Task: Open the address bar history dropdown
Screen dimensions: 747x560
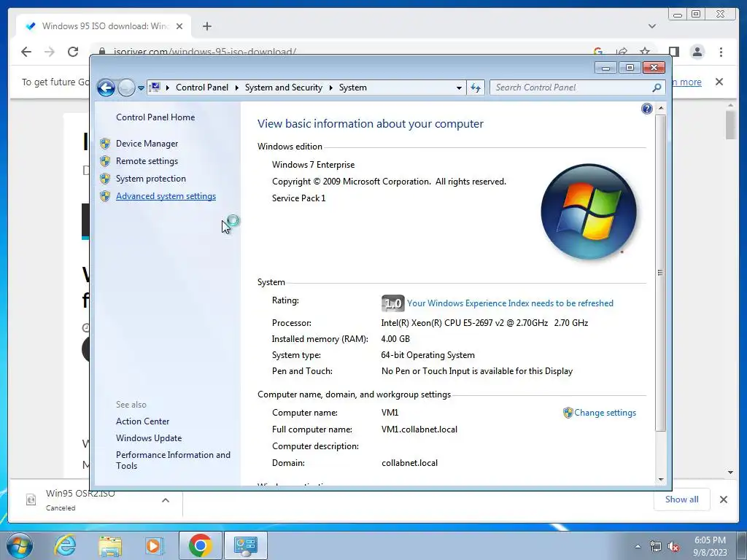Action: click(459, 87)
